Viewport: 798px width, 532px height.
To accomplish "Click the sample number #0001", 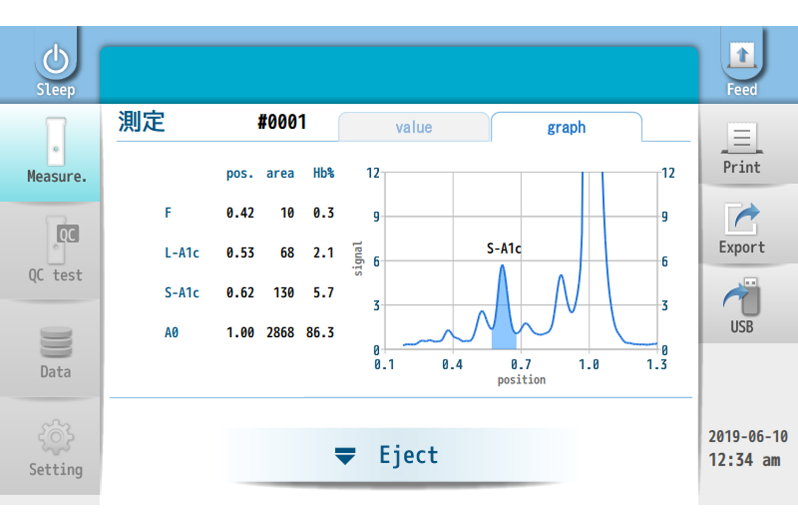I will click(282, 122).
